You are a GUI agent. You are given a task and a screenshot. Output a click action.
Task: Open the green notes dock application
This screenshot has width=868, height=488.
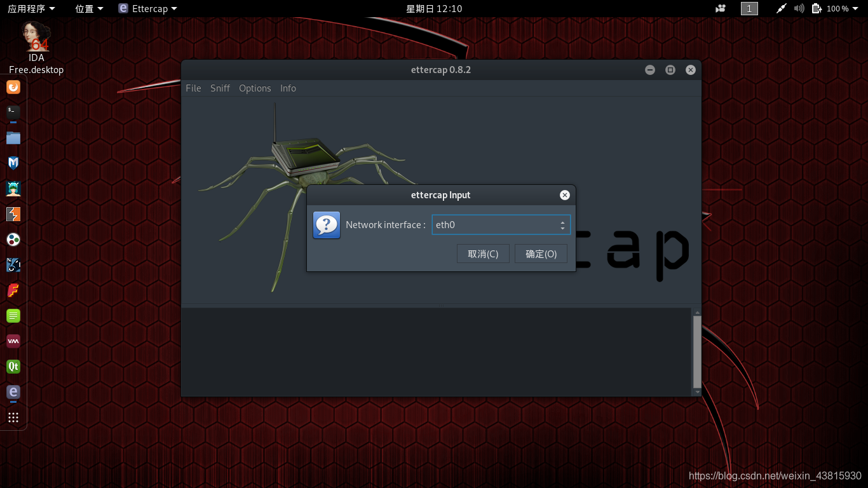tap(13, 316)
